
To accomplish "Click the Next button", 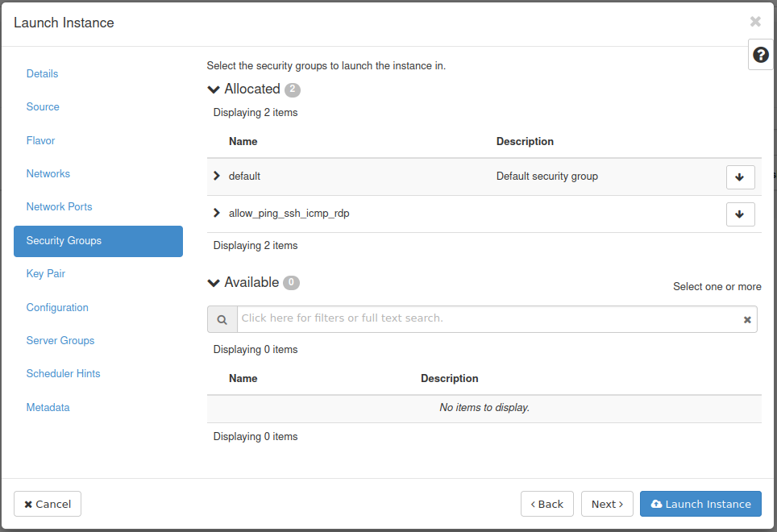I will pos(607,504).
